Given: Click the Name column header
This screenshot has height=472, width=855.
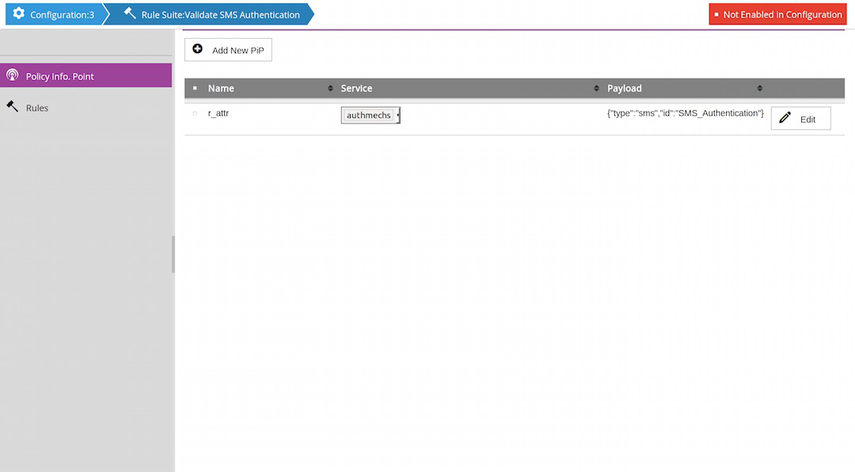Looking at the screenshot, I should pos(221,88).
